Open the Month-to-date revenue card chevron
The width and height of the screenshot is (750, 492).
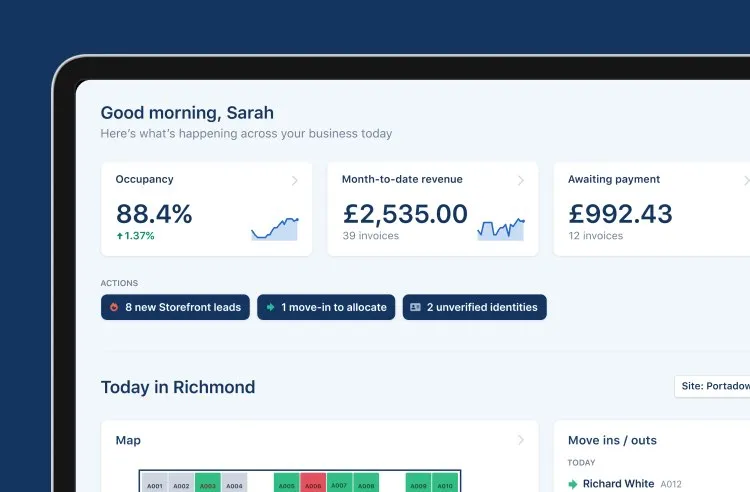coord(521,181)
